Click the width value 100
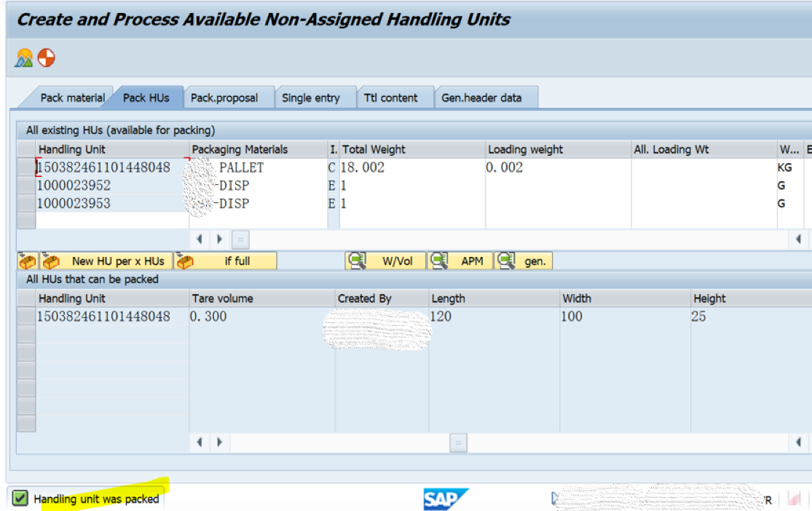The width and height of the screenshot is (812, 511). pyautogui.click(x=572, y=317)
